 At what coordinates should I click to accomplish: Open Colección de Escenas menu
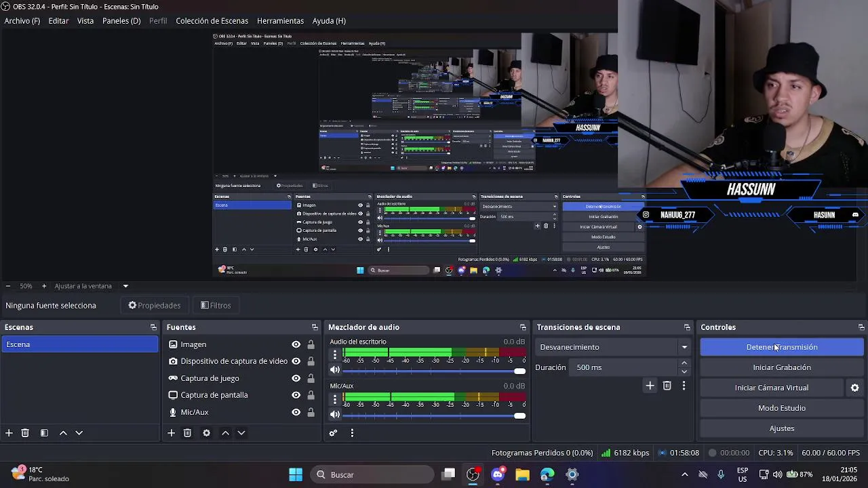pyautogui.click(x=212, y=21)
